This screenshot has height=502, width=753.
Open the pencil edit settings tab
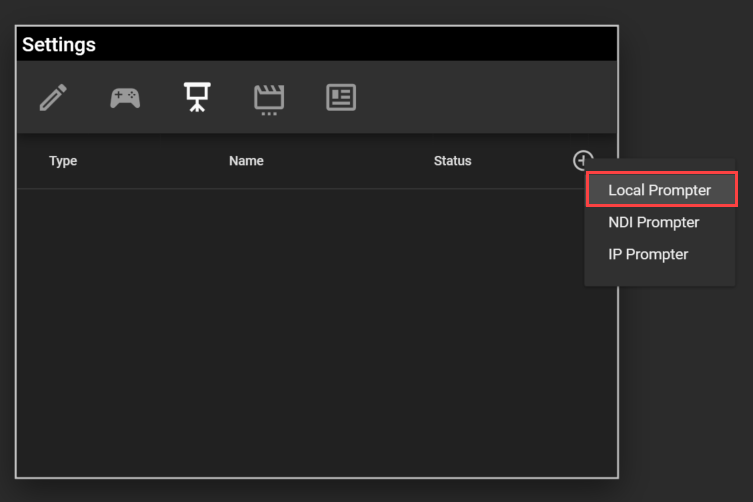tap(53, 98)
